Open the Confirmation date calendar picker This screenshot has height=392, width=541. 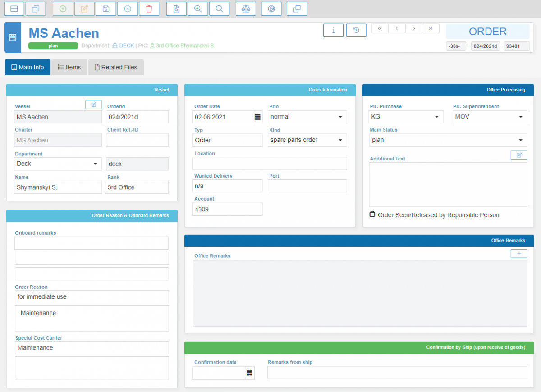click(250, 373)
